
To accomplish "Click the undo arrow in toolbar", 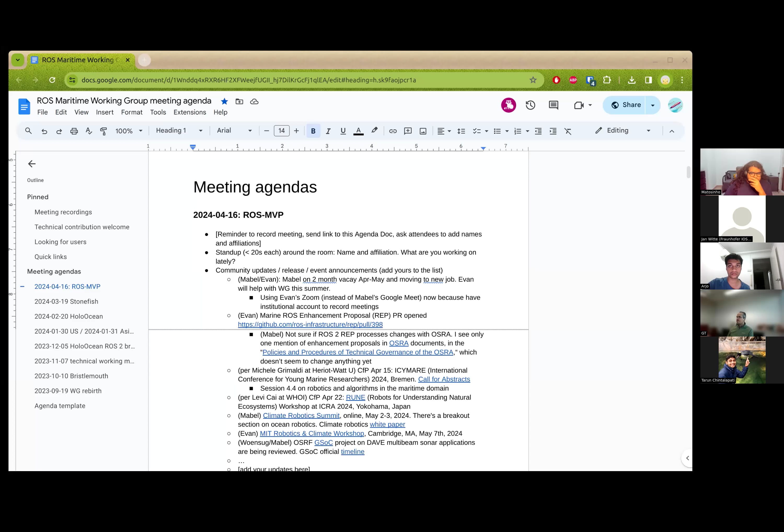I will coord(44,131).
